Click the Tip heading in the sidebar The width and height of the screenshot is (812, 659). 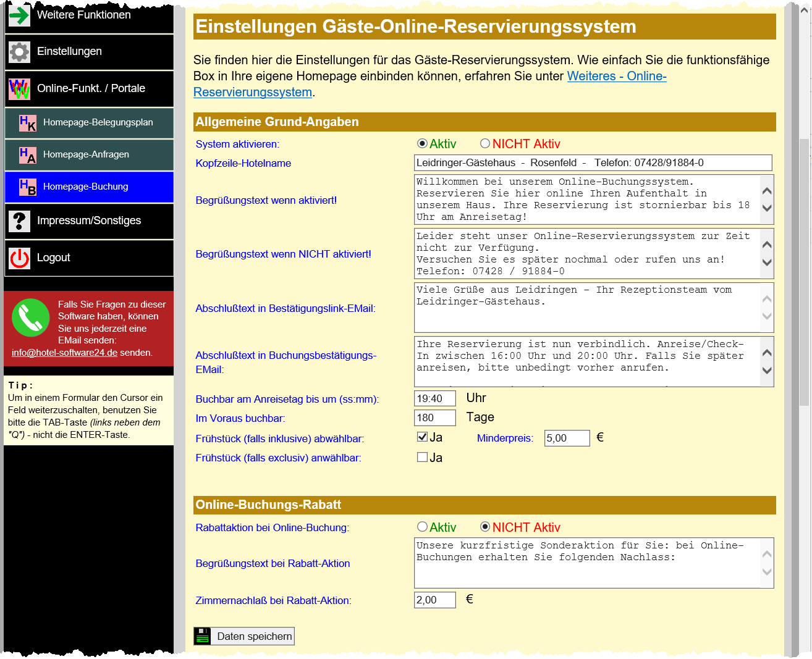click(x=20, y=385)
